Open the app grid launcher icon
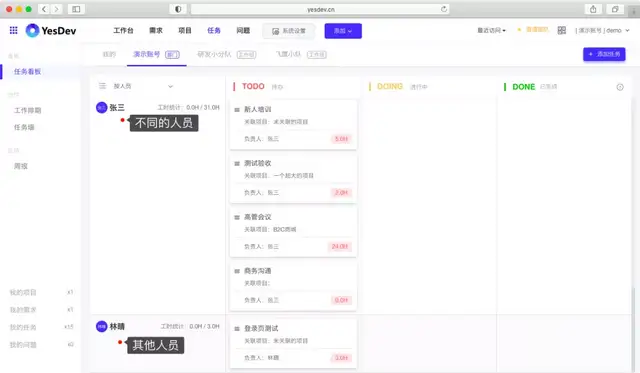 point(13,30)
